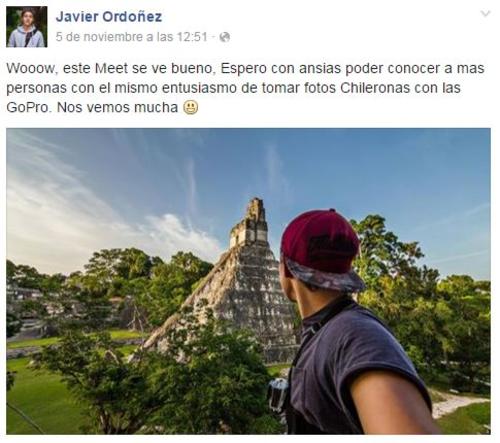Open the attached temple photo
This screenshot has width=500, height=443.
[248, 281]
